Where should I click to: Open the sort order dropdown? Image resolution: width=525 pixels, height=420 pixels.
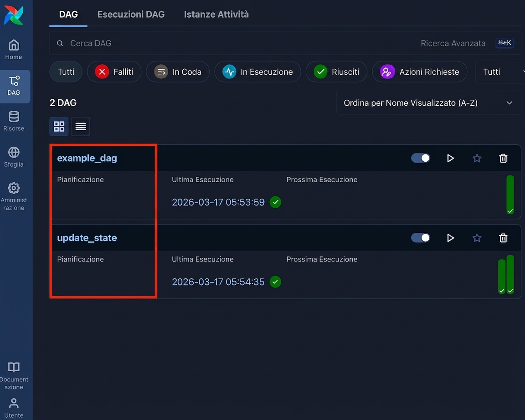tap(428, 103)
